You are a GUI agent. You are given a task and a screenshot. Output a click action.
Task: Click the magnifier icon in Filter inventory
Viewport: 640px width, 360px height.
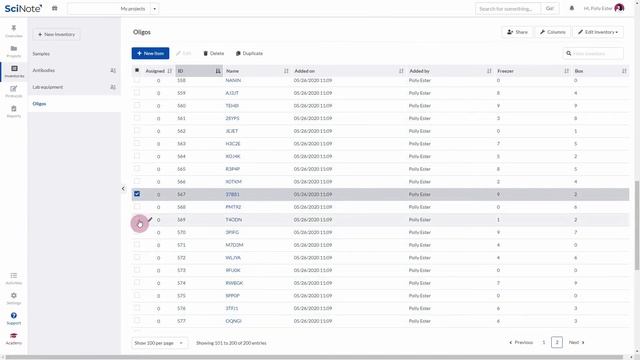[x=569, y=53]
